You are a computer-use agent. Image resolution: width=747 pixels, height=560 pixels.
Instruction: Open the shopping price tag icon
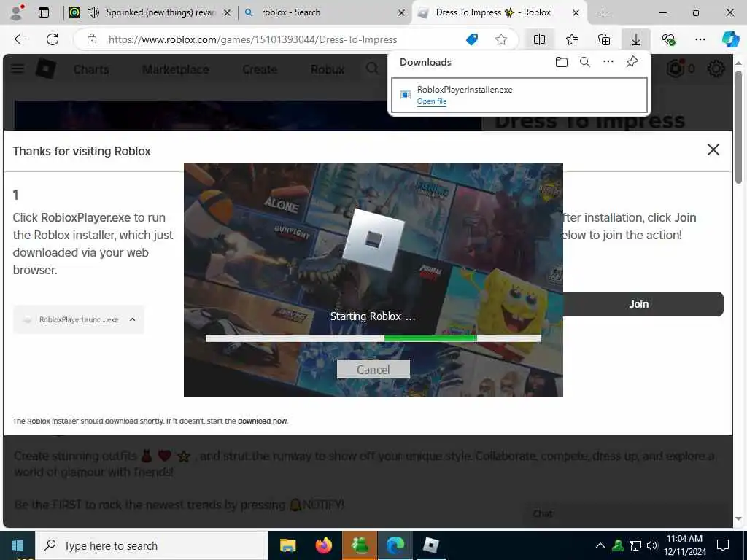click(x=472, y=39)
